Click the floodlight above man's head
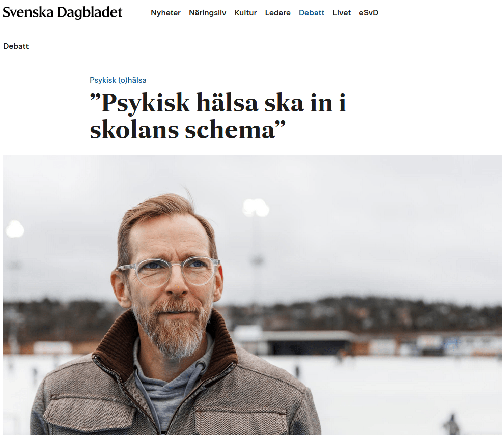 point(256,207)
